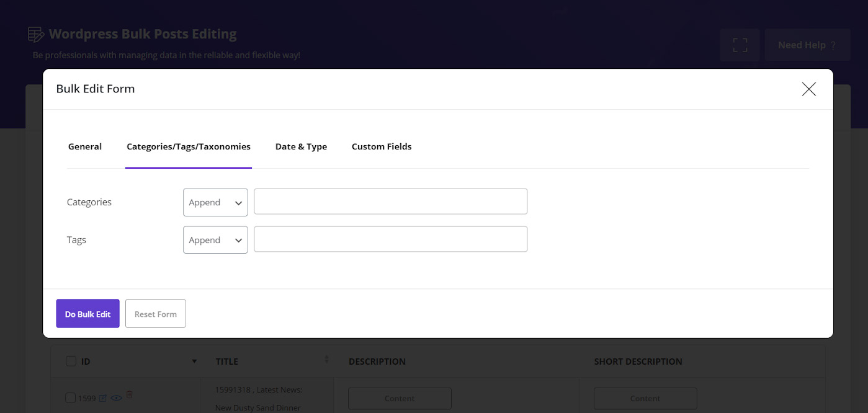This screenshot has width=868, height=413.
Task: Open the Tags Append dropdown
Action: coord(215,240)
